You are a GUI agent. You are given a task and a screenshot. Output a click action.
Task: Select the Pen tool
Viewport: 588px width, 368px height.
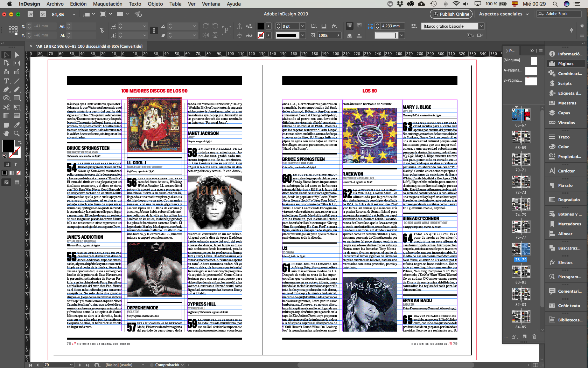(6, 90)
